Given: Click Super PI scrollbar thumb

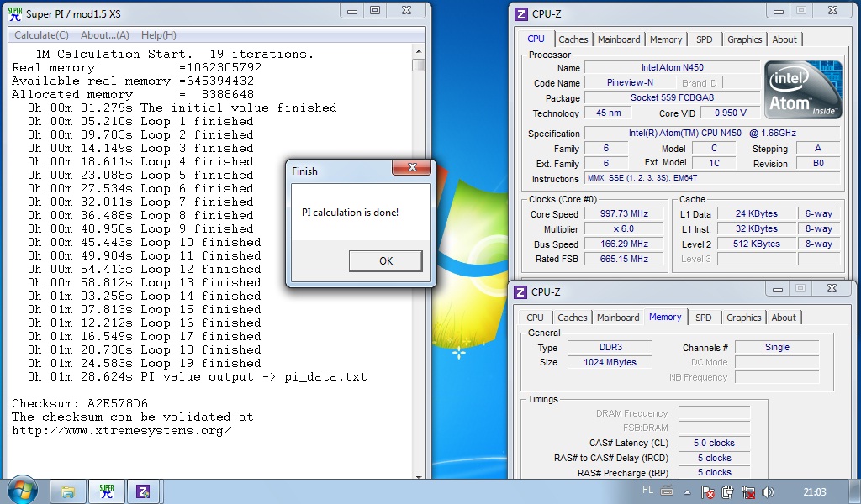Looking at the screenshot, I should click(x=419, y=66).
